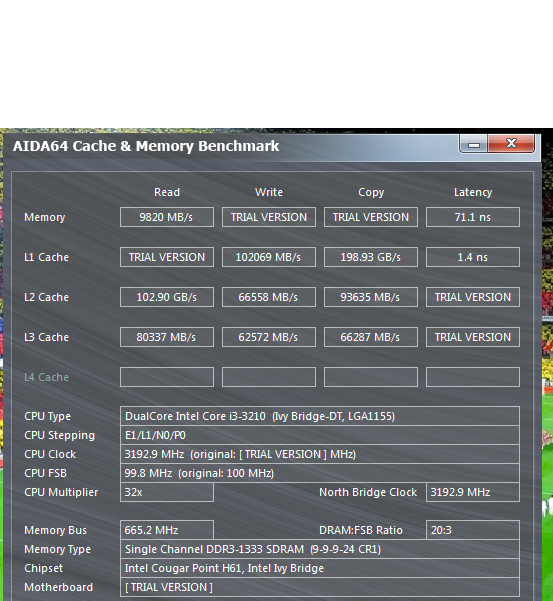553x601 pixels.
Task: Click the L2 Cache row label
Action: [46, 297]
